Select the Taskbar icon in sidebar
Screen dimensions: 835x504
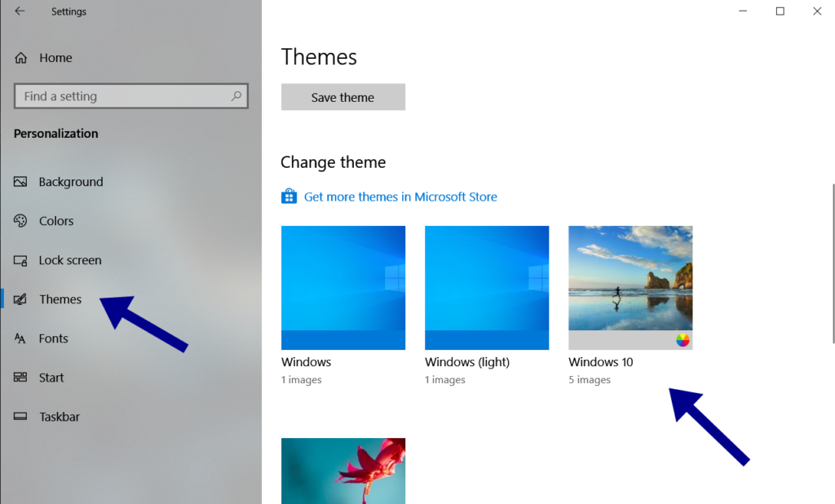point(20,416)
